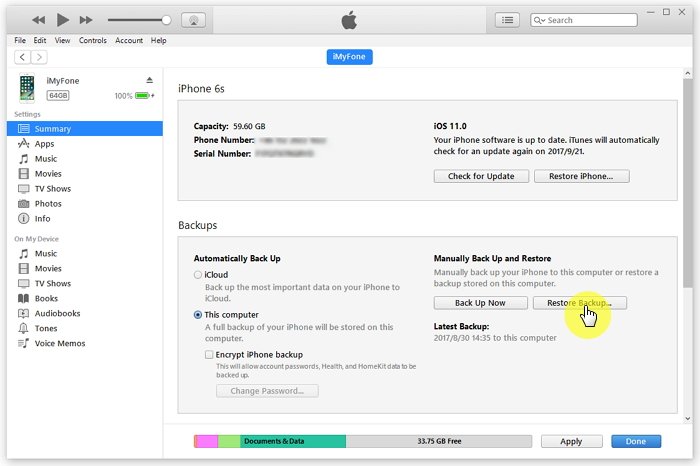Open the AirPlay output icon
Viewport: 700px width, 466px height.
point(194,20)
